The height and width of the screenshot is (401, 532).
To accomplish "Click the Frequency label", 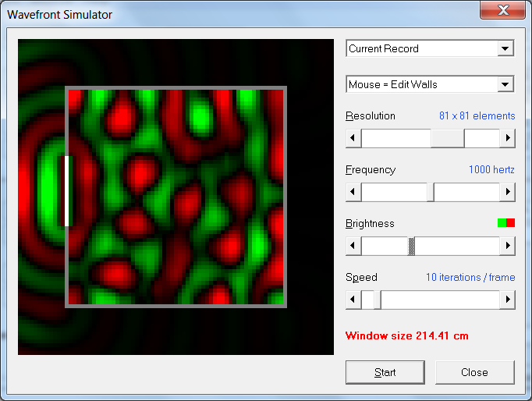I will pyautogui.click(x=371, y=169).
